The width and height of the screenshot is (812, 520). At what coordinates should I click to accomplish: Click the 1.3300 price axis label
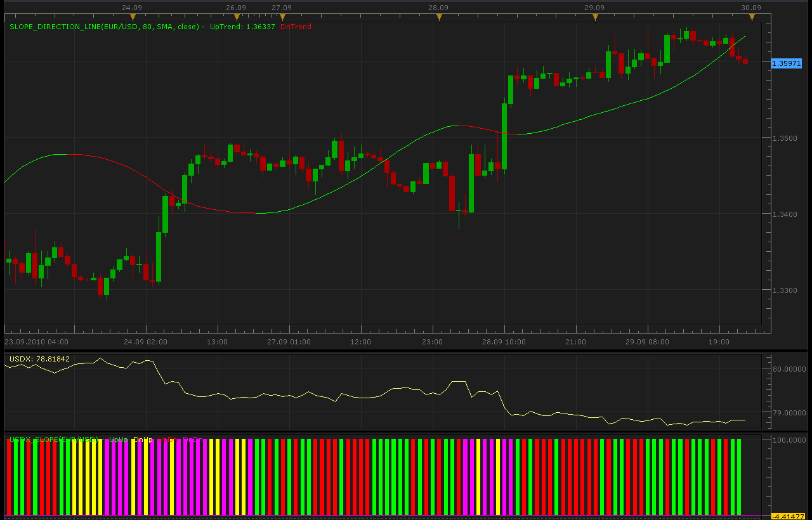pyautogui.click(x=784, y=290)
